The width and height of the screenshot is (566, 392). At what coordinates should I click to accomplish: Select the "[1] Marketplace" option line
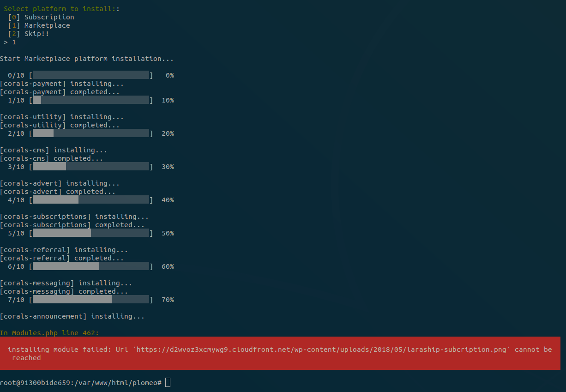pos(39,25)
